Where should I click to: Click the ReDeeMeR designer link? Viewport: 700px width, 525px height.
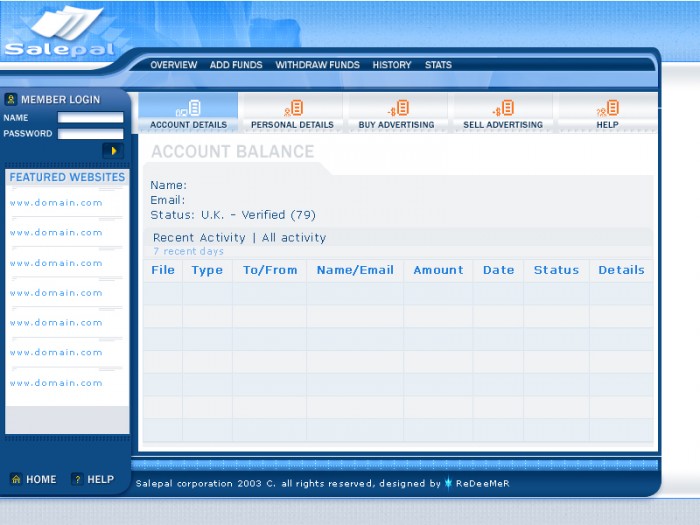pos(483,483)
